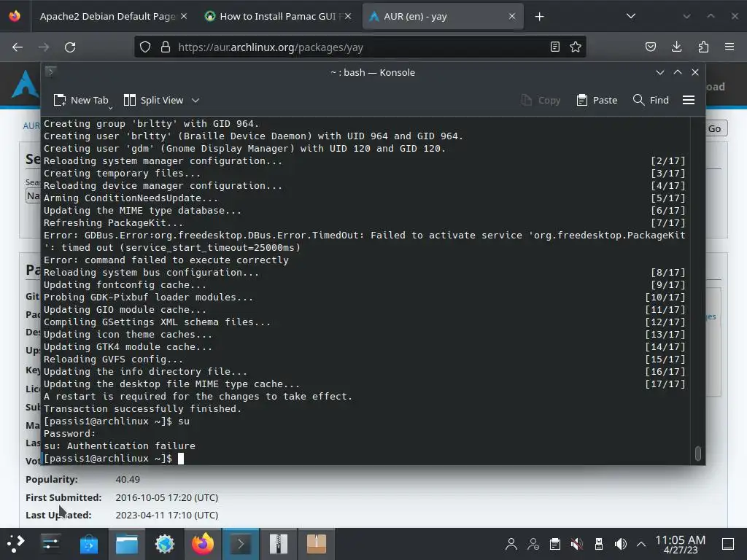Close the Apache2 Debian tab
This screenshot has width=747, height=560.
(x=184, y=16)
